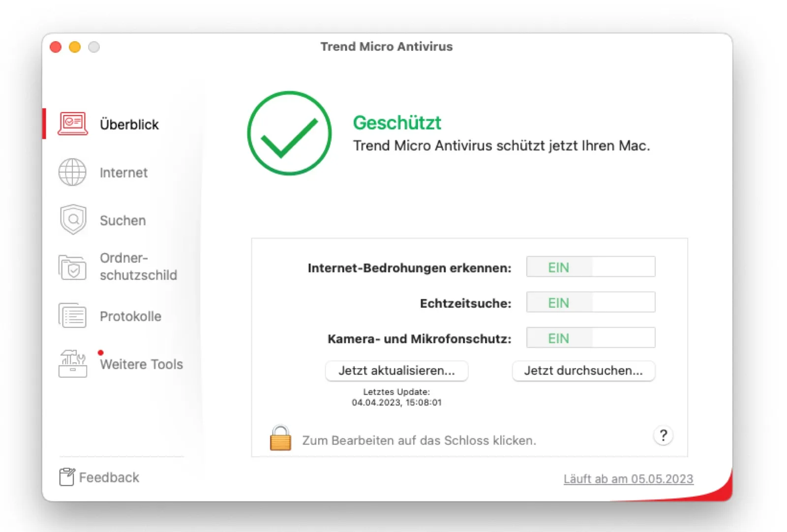This screenshot has height=532, width=787.
Task: Open the help question mark
Action: tap(663, 436)
